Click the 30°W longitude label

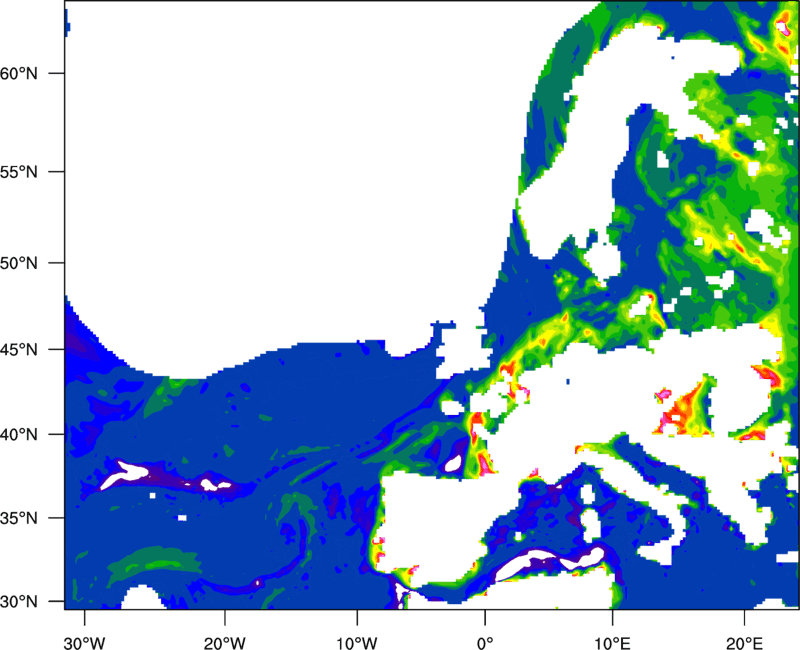click(x=85, y=643)
